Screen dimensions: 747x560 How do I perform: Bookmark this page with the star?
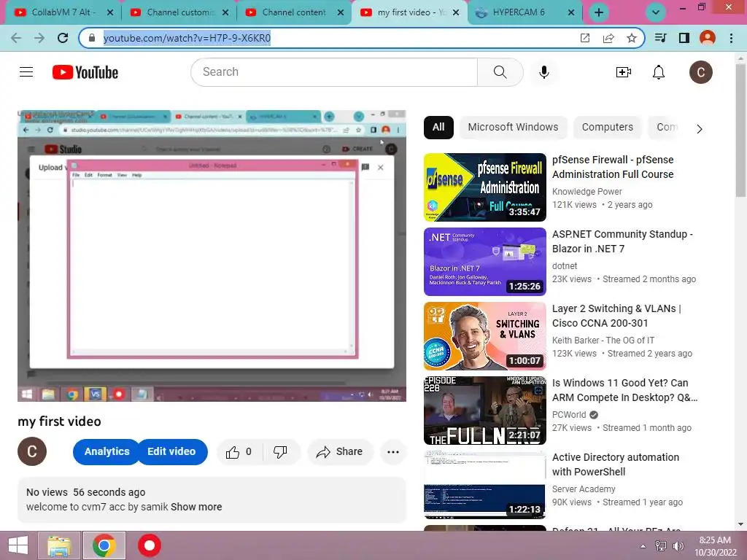pyautogui.click(x=631, y=38)
